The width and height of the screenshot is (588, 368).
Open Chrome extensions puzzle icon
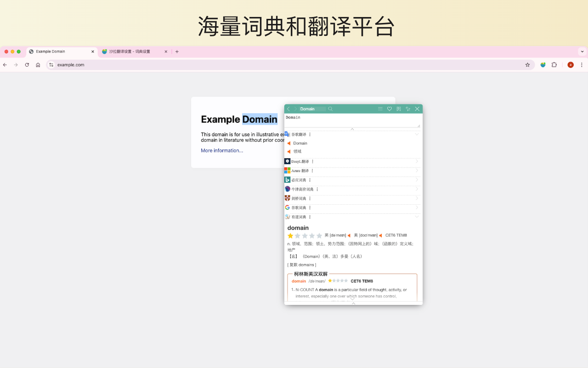coord(554,65)
